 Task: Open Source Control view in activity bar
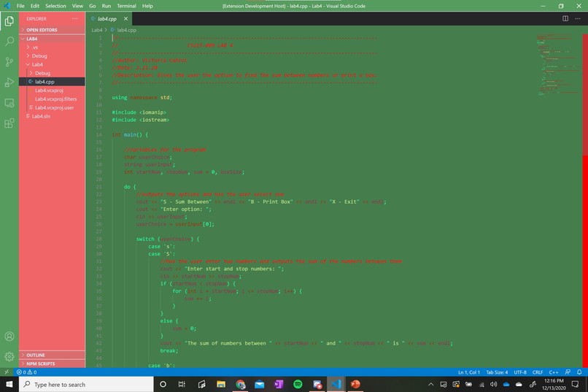pos(9,61)
